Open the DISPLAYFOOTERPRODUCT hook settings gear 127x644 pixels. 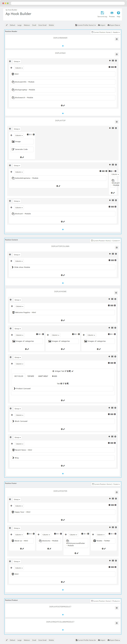(117, 608)
